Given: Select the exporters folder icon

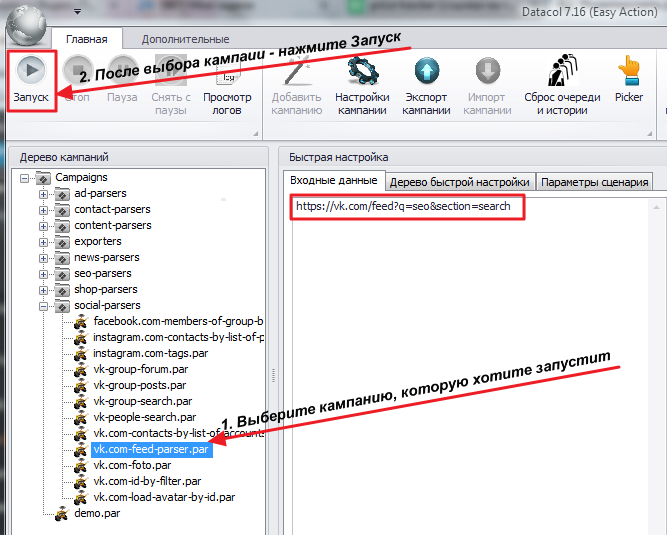Looking at the screenshot, I should 62,242.
